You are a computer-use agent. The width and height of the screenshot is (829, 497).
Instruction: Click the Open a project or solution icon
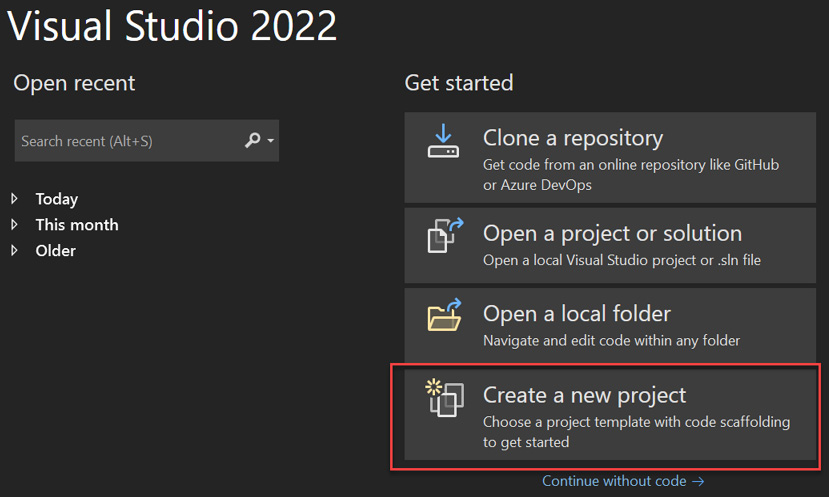pos(445,235)
